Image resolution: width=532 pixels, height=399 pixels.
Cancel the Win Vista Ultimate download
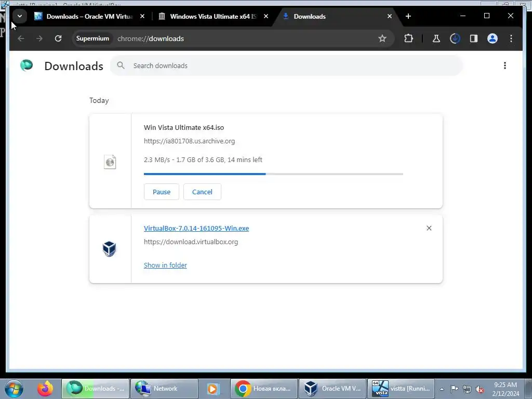(x=202, y=192)
